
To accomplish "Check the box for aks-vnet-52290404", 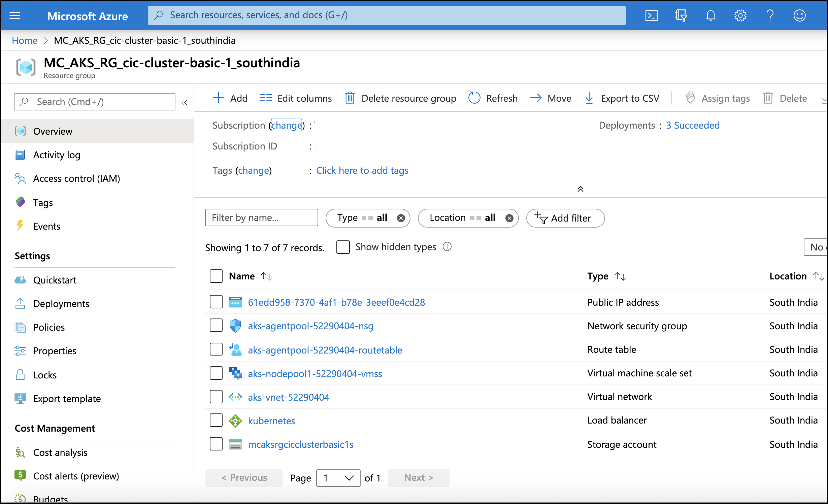I will [x=216, y=397].
